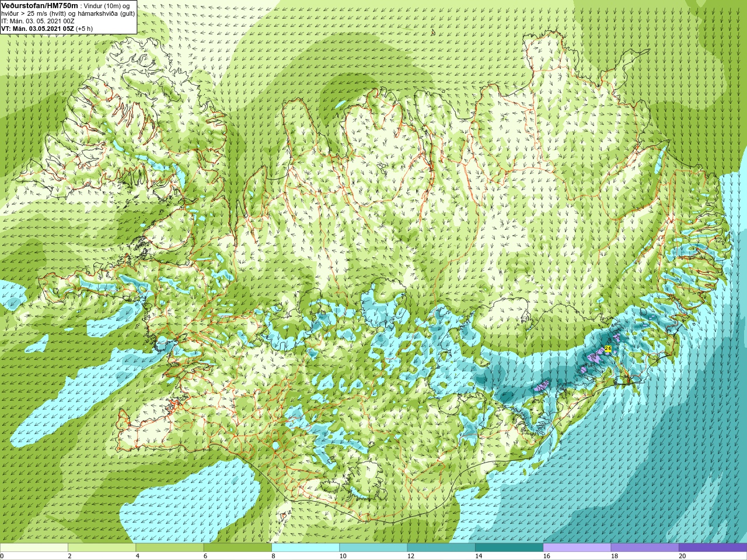
Task: Select the 14–16 m/s dark teal swatch
Action: pyautogui.click(x=509, y=548)
